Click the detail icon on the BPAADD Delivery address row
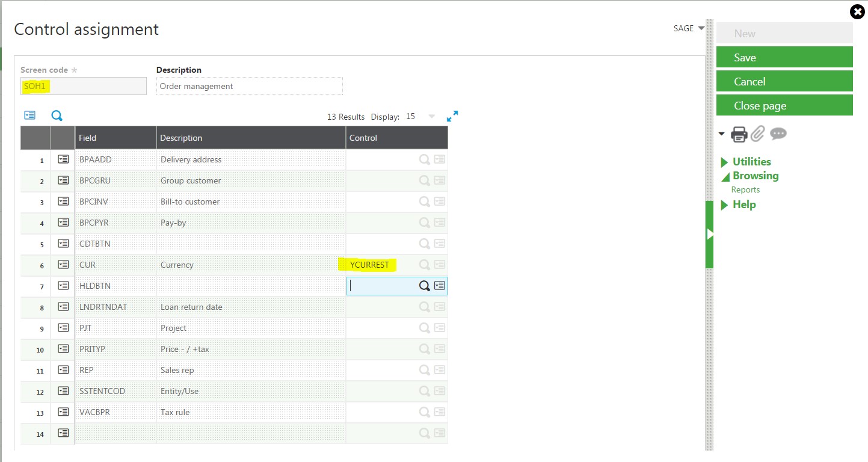This screenshot has height=462, width=868. [63, 159]
